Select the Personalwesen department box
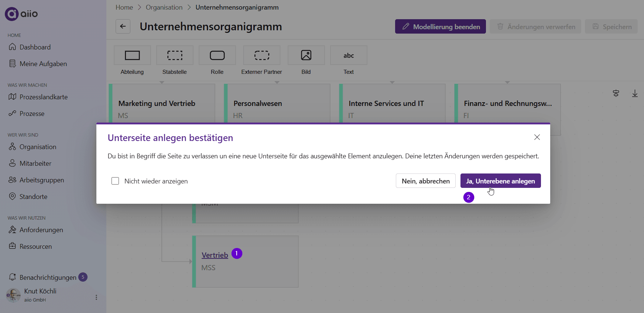This screenshot has height=313, width=644. (x=277, y=103)
